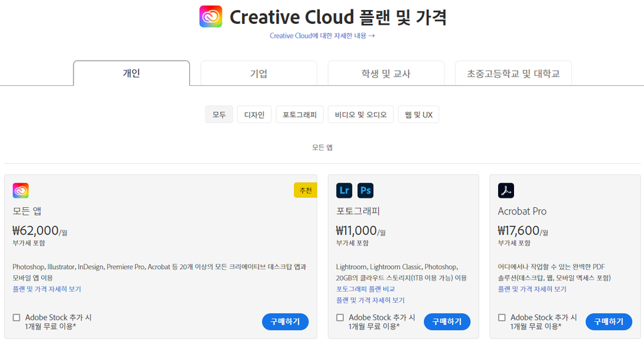
Task: Click 구매하기 button in 포토그래피 card
Action: click(x=447, y=322)
